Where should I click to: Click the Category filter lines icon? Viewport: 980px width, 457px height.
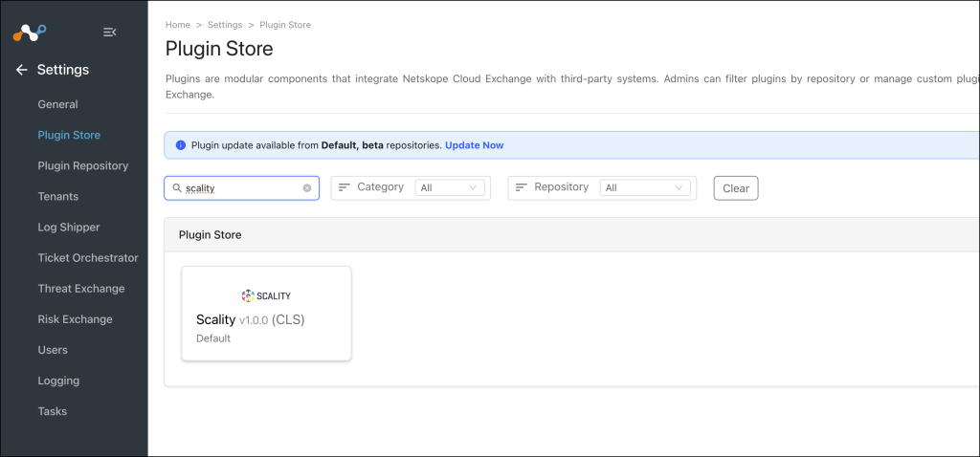(345, 187)
